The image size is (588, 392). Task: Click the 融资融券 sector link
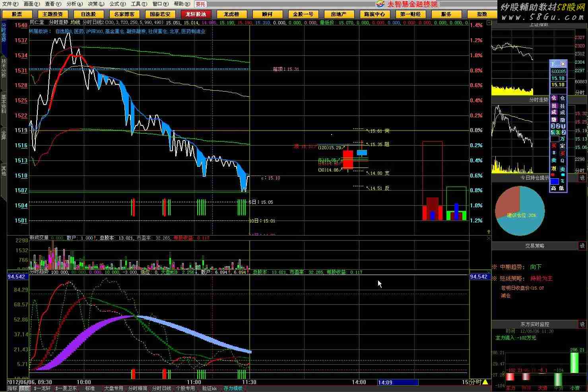pyautogui.click(x=136, y=31)
